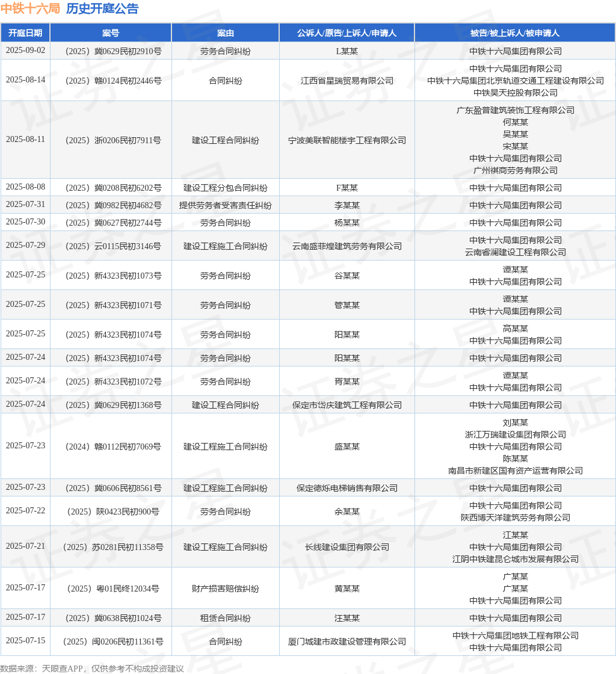Click cause cell 财产损害赔偿纠纷
Image resolution: width=616 pixels, height=674 pixels.
(226, 589)
